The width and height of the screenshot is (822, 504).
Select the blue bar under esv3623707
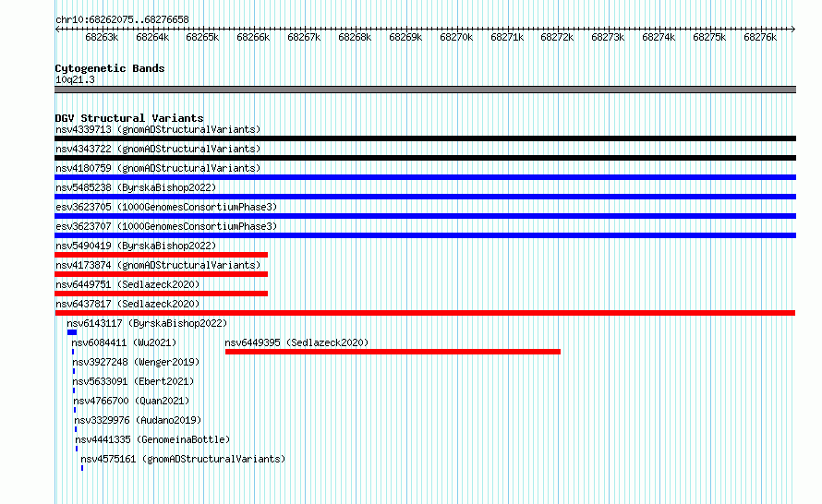(x=425, y=235)
